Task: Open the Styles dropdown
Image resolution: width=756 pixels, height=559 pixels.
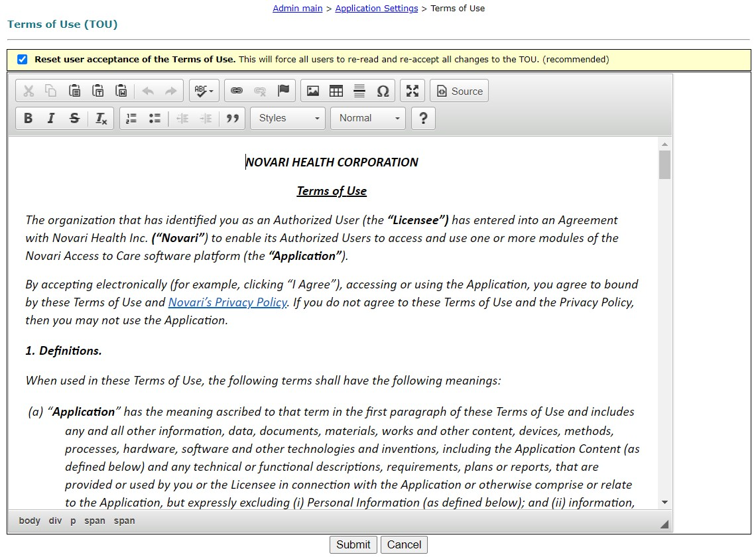Action: pyautogui.click(x=288, y=118)
